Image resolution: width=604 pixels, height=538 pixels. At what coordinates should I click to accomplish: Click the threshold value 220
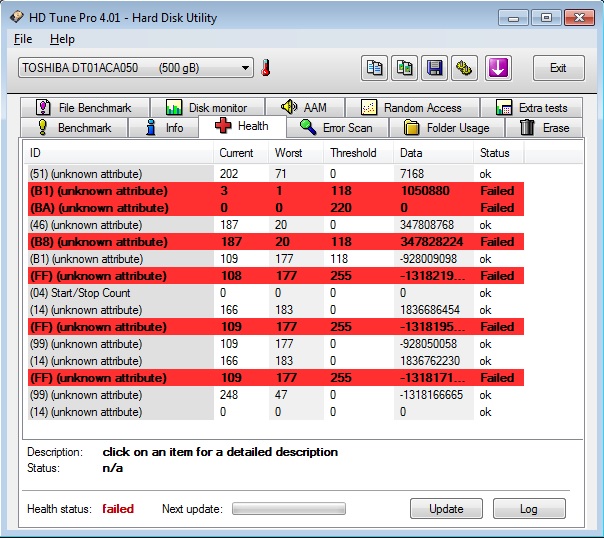(x=341, y=208)
